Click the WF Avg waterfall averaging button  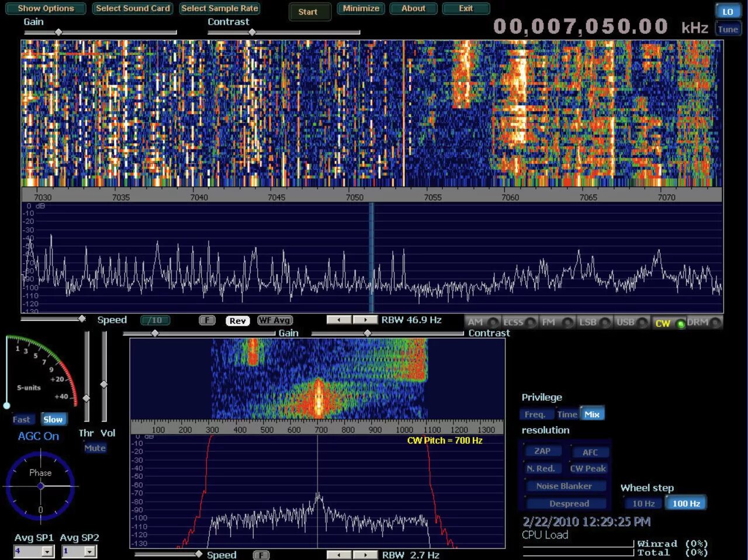click(x=274, y=320)
